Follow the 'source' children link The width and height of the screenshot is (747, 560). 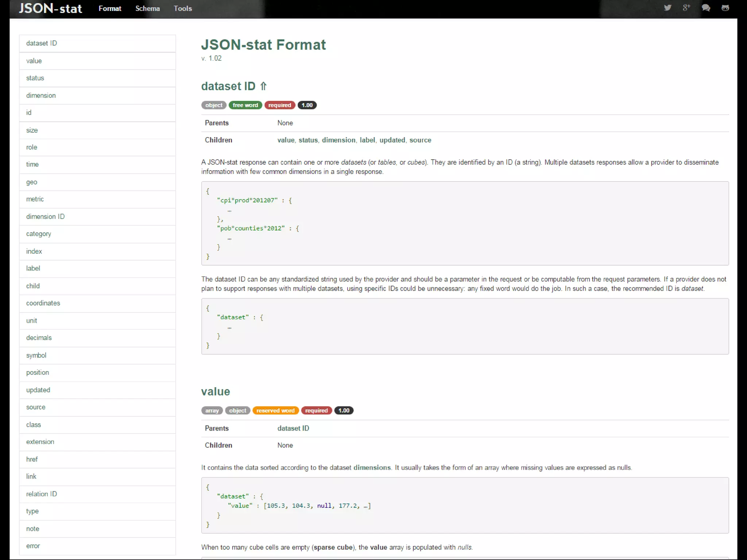click(420, 140)
